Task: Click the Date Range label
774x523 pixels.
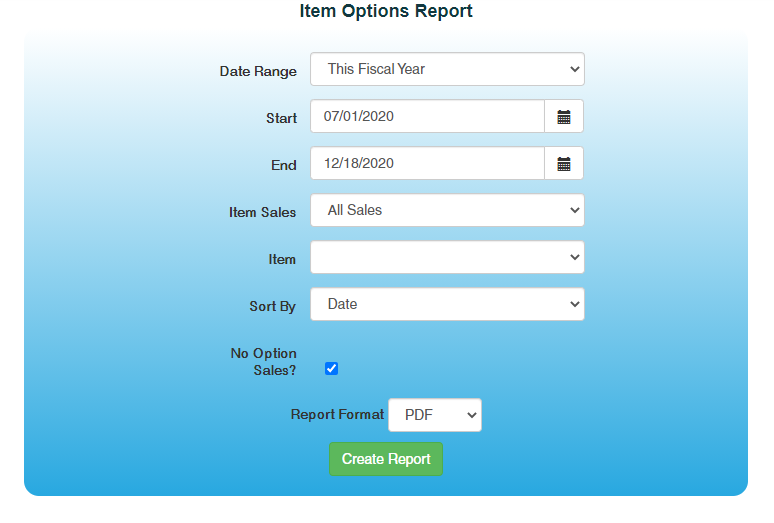Action: point(258,72)
